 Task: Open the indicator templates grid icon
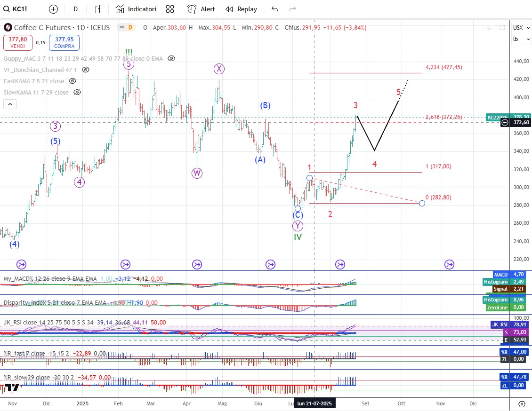click(170, 9)
